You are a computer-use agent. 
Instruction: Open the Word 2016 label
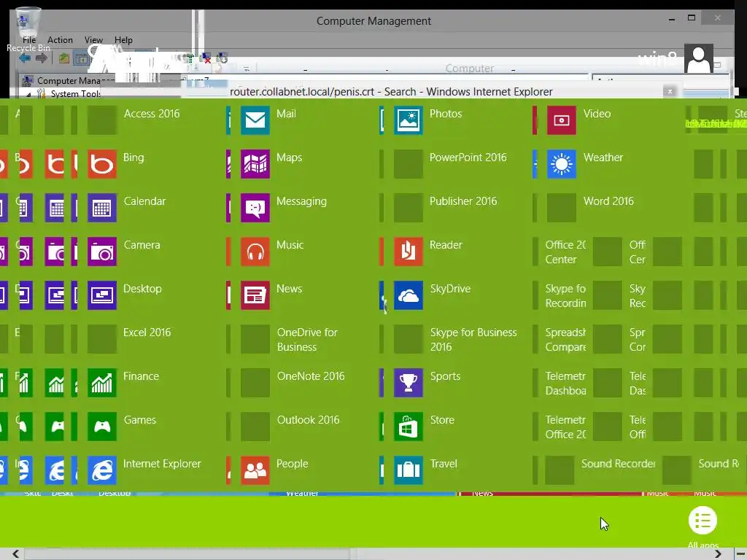click(608, 201)
